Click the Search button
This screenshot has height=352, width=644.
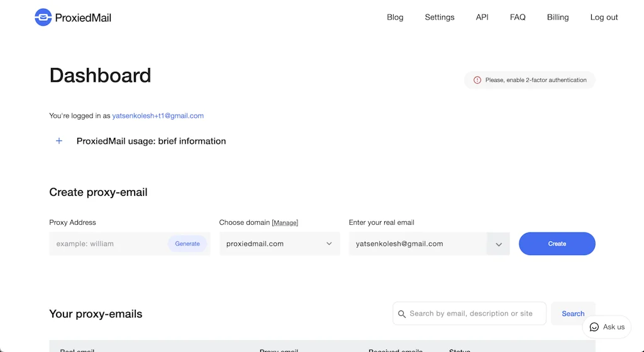tap(573, 314)
